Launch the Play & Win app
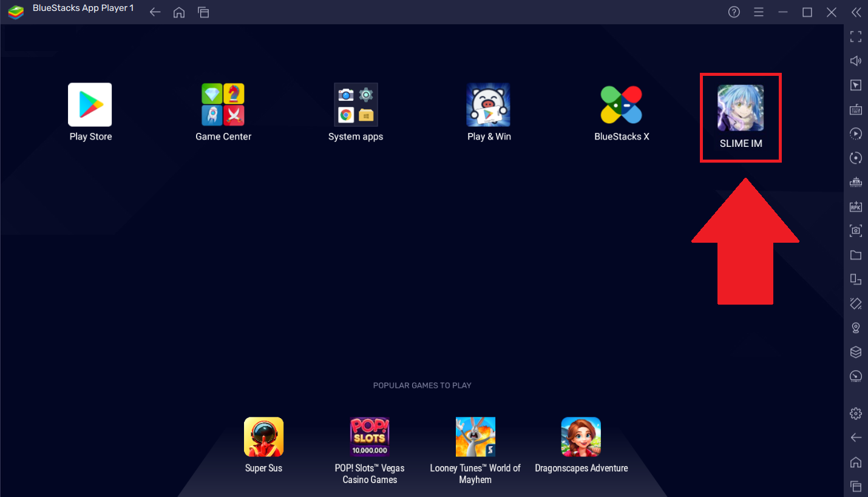This screenshot has width=868, height=497. pyautogui.click(x=488, y=105)
